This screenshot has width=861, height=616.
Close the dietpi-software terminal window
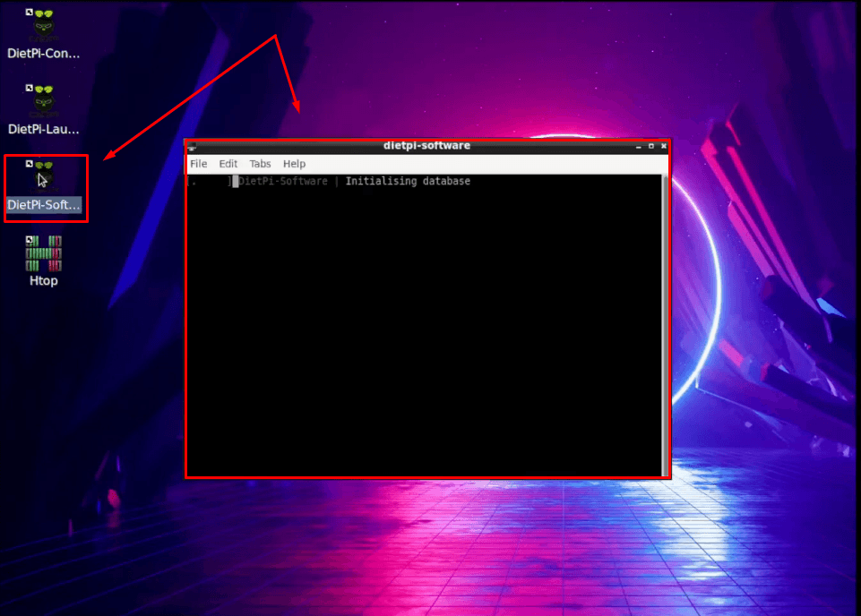pyautogui.click(x=663, y=146)
